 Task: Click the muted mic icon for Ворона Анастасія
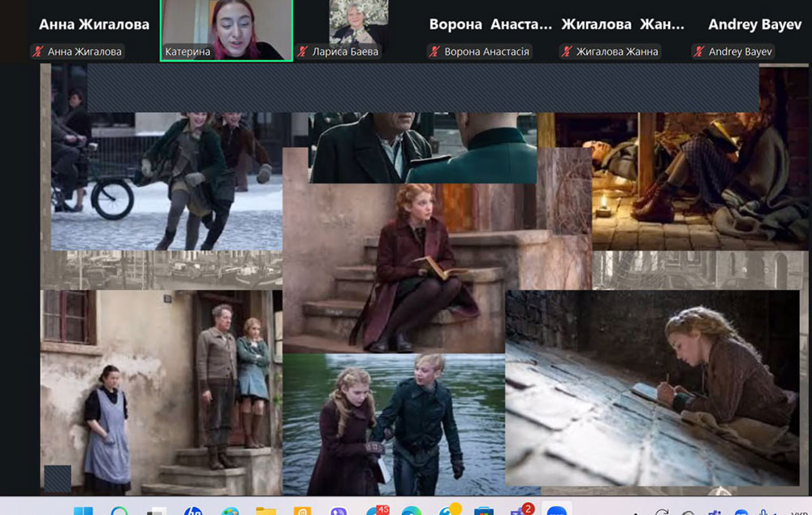[434, 52]
